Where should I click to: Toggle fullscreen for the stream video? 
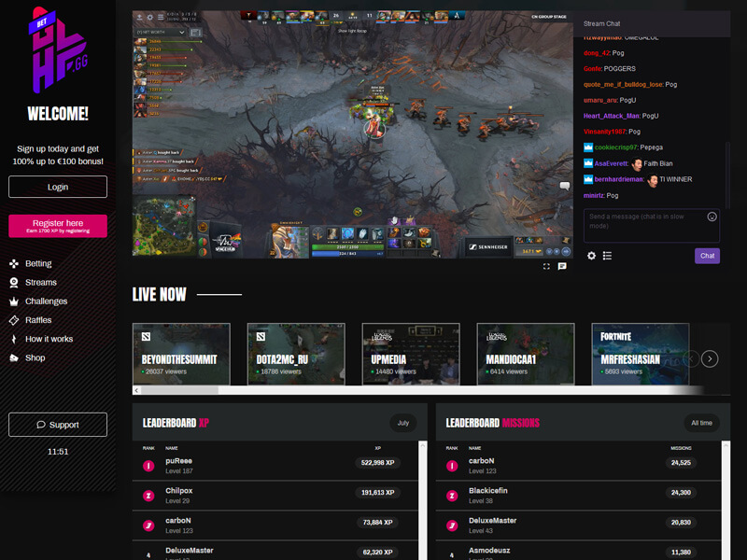(546, 266)
